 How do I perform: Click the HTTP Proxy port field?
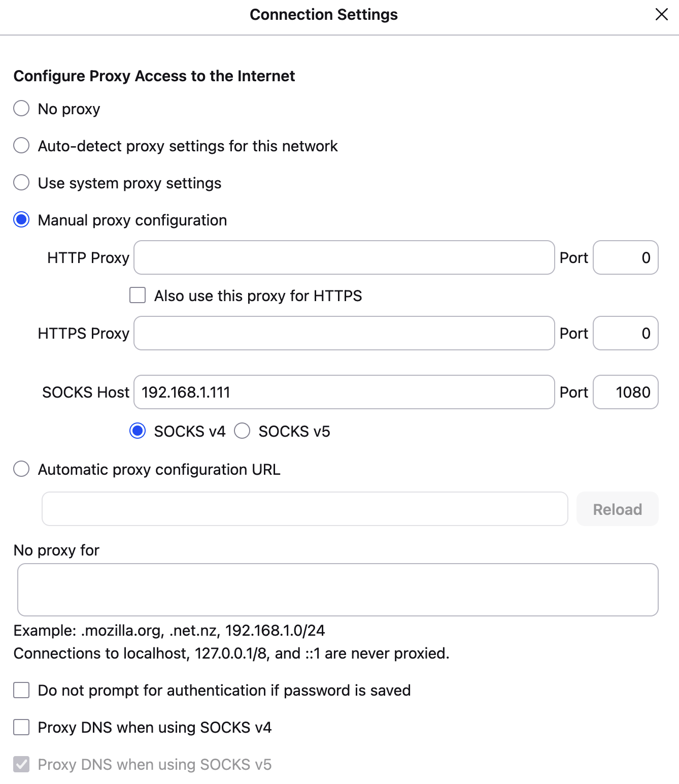[x=625, y=257]
